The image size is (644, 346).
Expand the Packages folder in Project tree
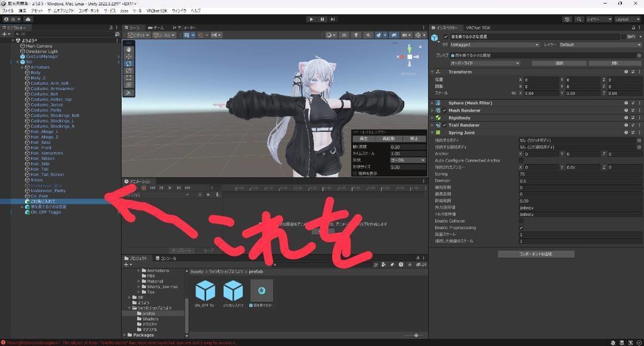pyautogui.click(x=125, y=335)
